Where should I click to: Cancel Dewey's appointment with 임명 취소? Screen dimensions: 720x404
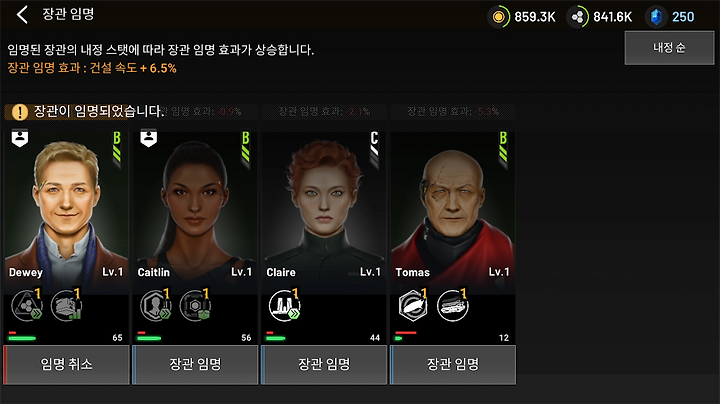[67, 365]
